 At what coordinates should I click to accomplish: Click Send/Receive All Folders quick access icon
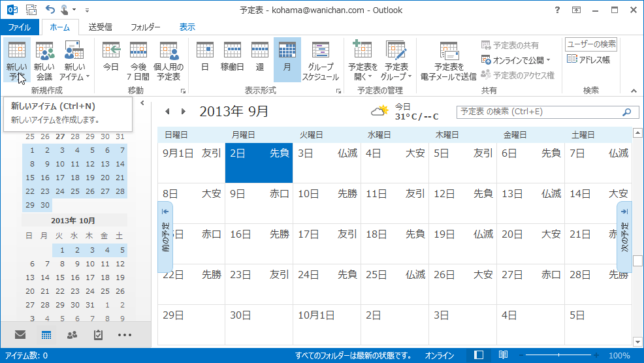click(x=31, y=9)
